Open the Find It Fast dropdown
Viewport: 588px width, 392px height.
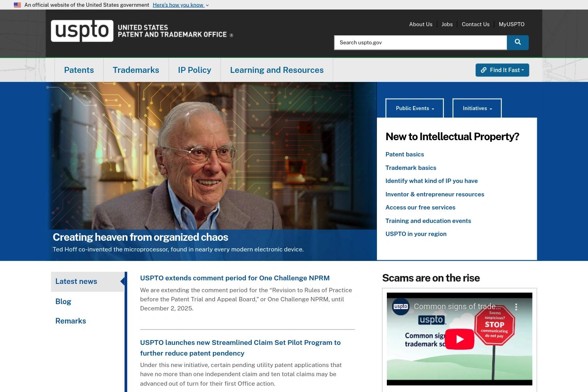point(502,70)
